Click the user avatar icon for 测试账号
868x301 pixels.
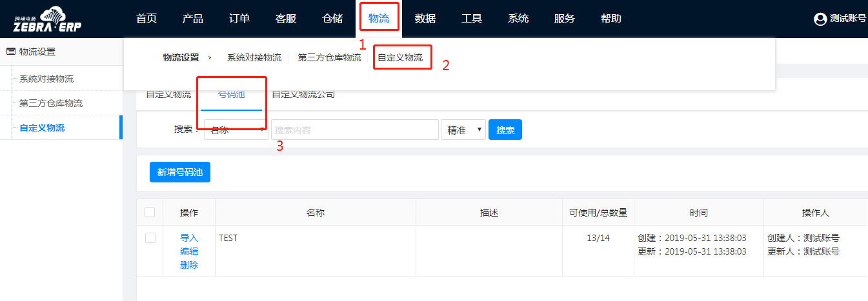(x=820, y=19)
